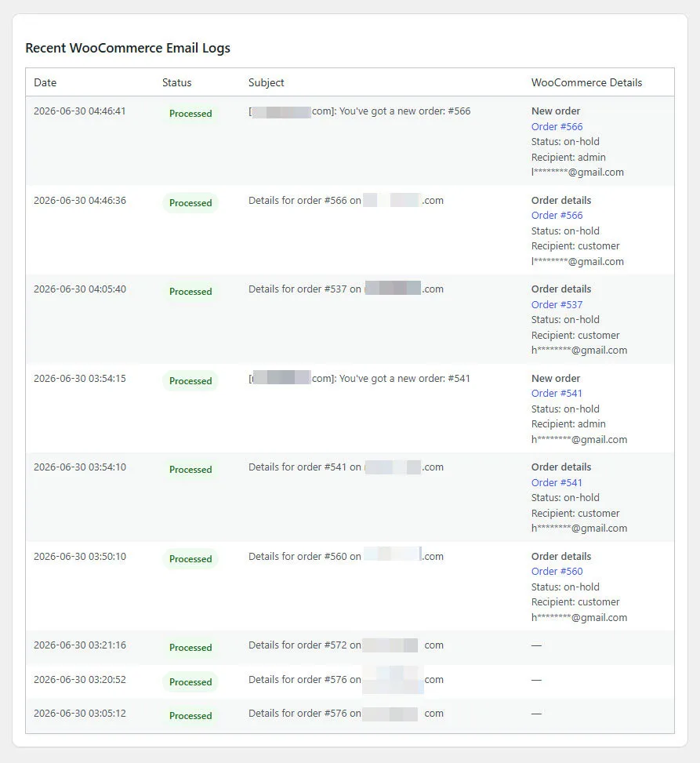This screenshot has width=700, height=763.
Task: Open Order #541 link in New order row
Action: (557, 393)
